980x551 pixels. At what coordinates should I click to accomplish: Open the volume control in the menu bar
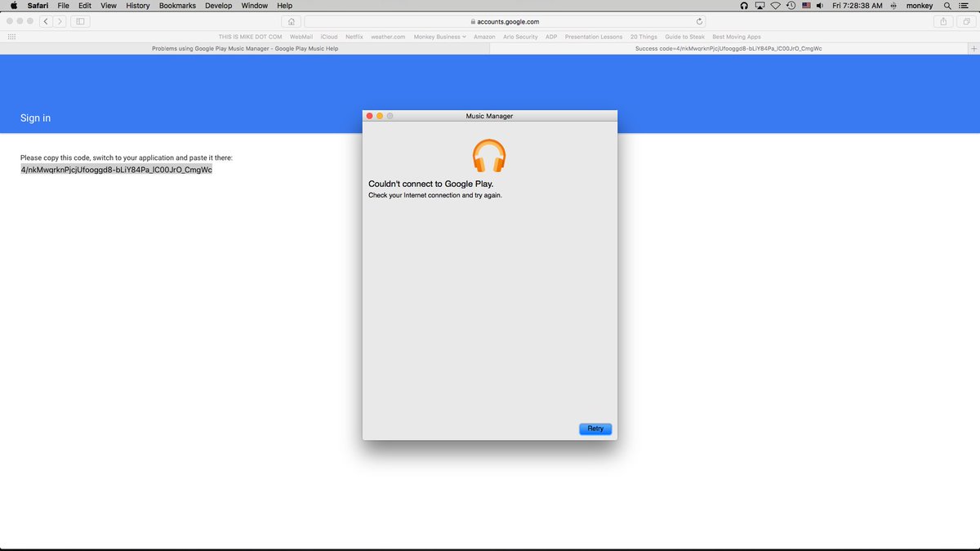pyautogui.click(x=819, y=6)
